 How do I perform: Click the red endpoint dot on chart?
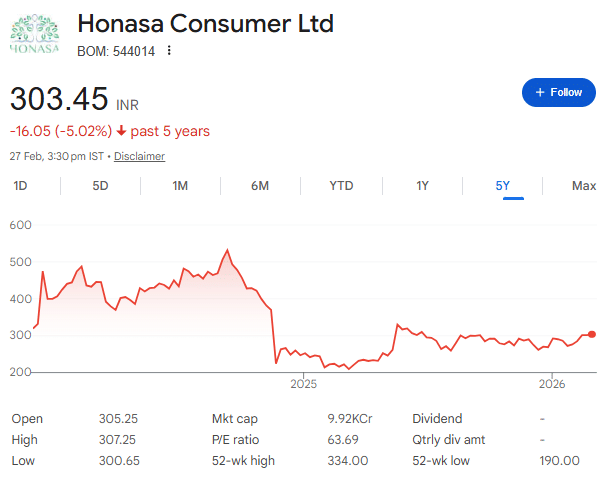pyautogui.click(x=592, y=334)
